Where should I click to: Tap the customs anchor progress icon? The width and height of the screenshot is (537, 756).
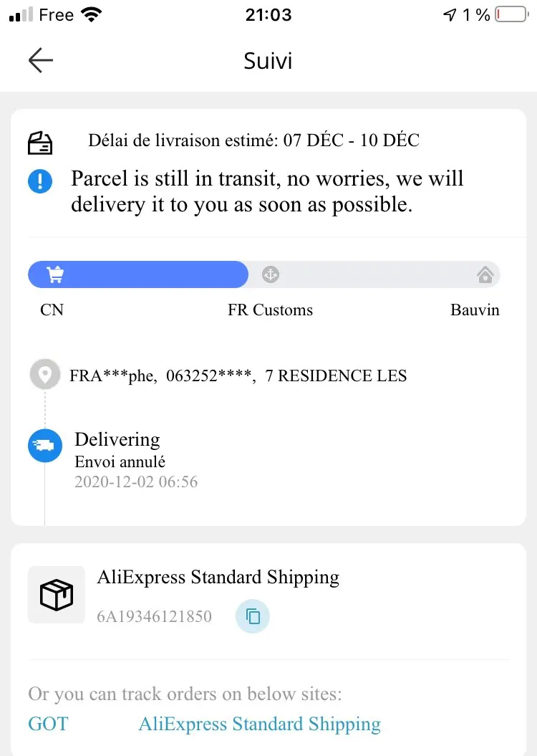271,274
